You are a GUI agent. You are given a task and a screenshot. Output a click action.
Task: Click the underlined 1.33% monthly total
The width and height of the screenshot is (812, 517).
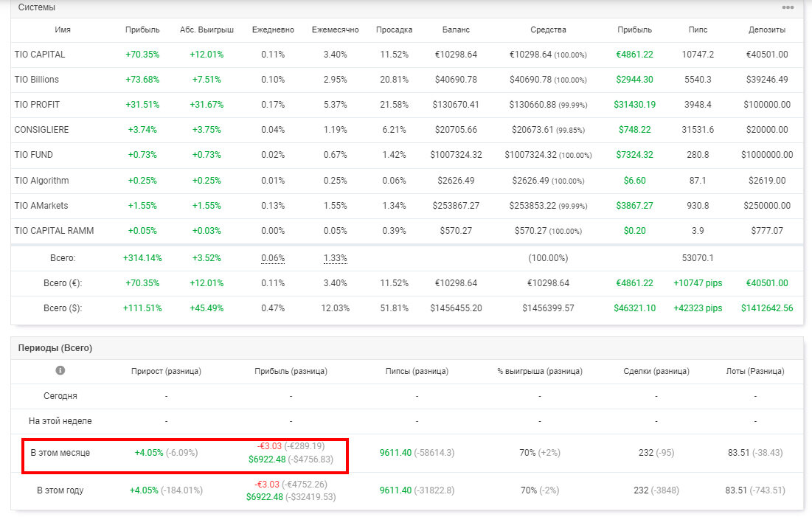[x=335, y=258]
